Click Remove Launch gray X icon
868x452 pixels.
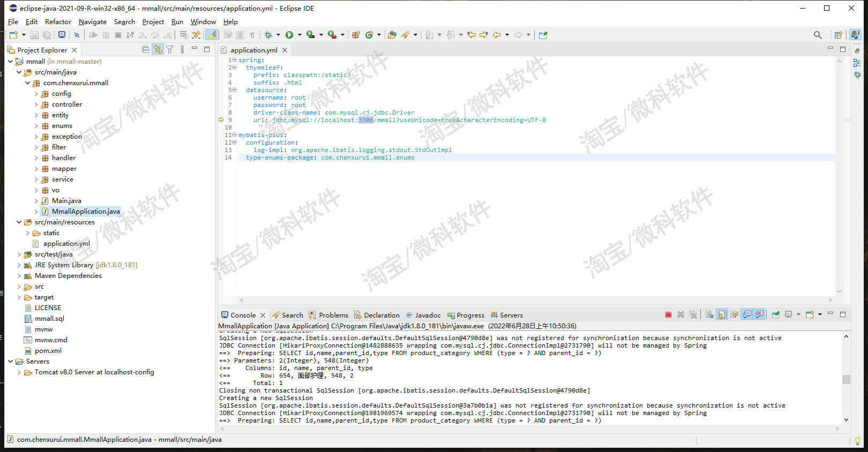pyautogui.click(x=680, y=315)
